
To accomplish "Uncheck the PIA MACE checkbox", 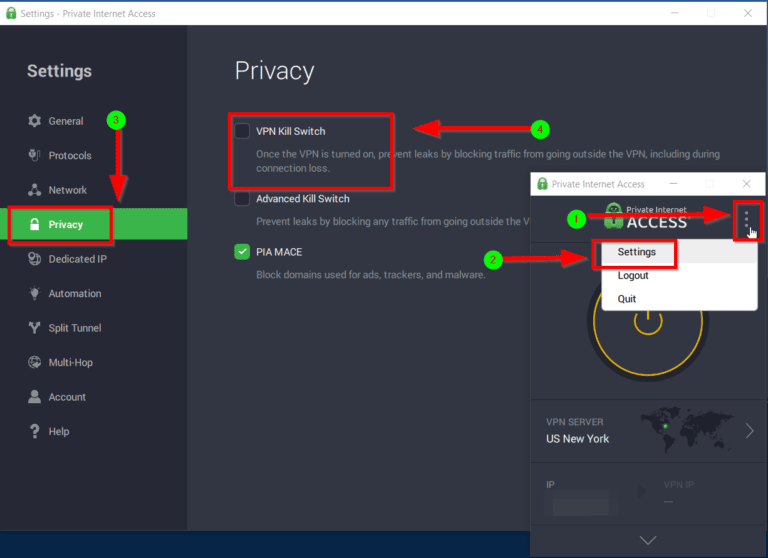I will click(242, 252).
